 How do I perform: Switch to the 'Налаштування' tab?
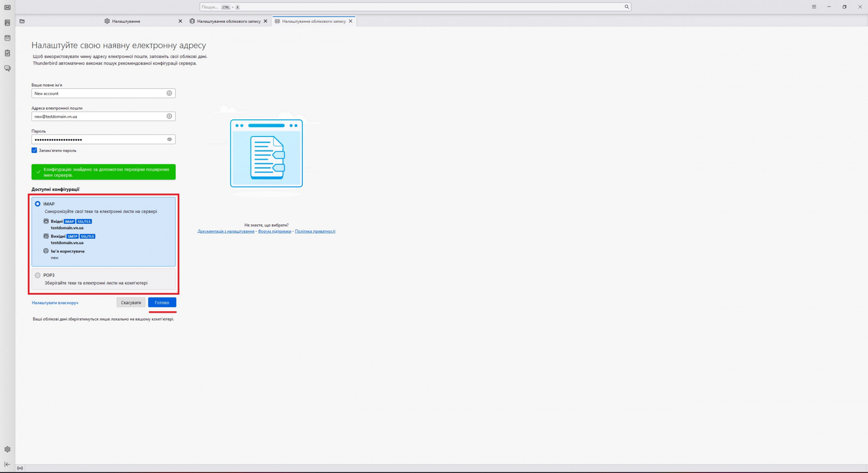tap(126, 21)
